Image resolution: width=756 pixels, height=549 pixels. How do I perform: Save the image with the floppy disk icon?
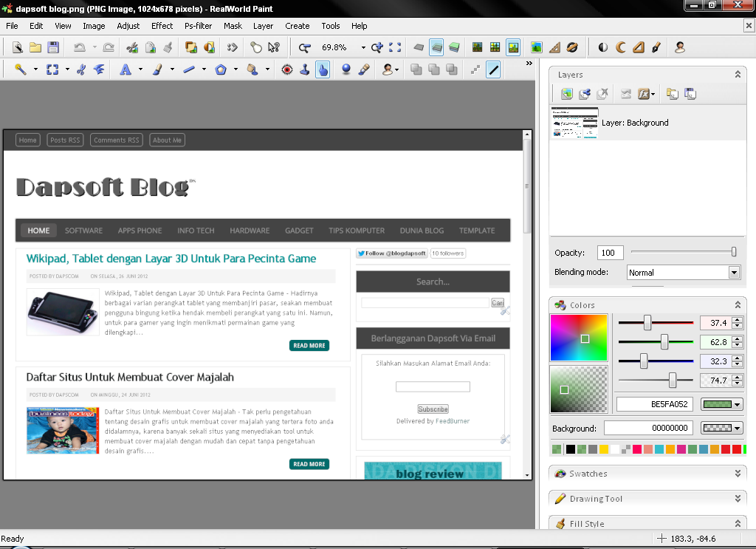coord(53,47)
